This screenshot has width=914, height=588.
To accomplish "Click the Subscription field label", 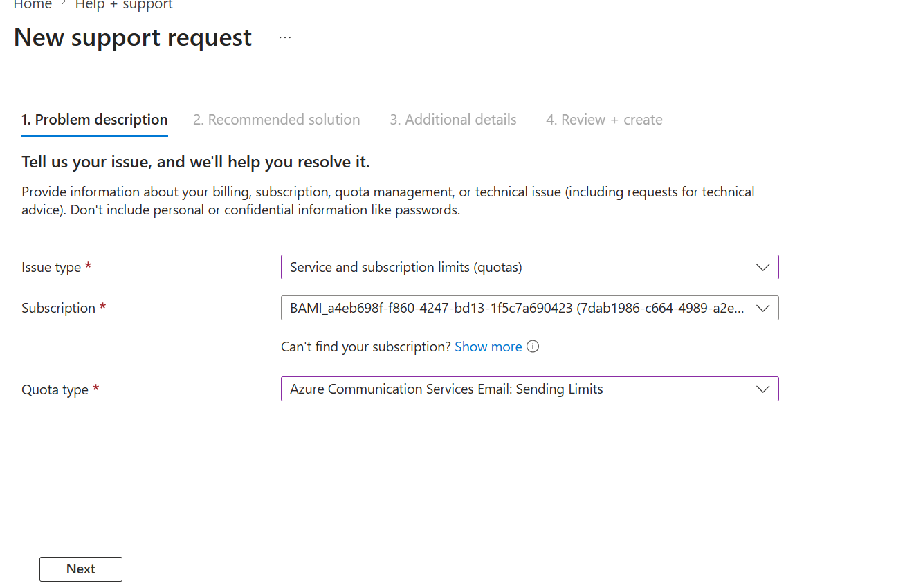I will point(59,308).
